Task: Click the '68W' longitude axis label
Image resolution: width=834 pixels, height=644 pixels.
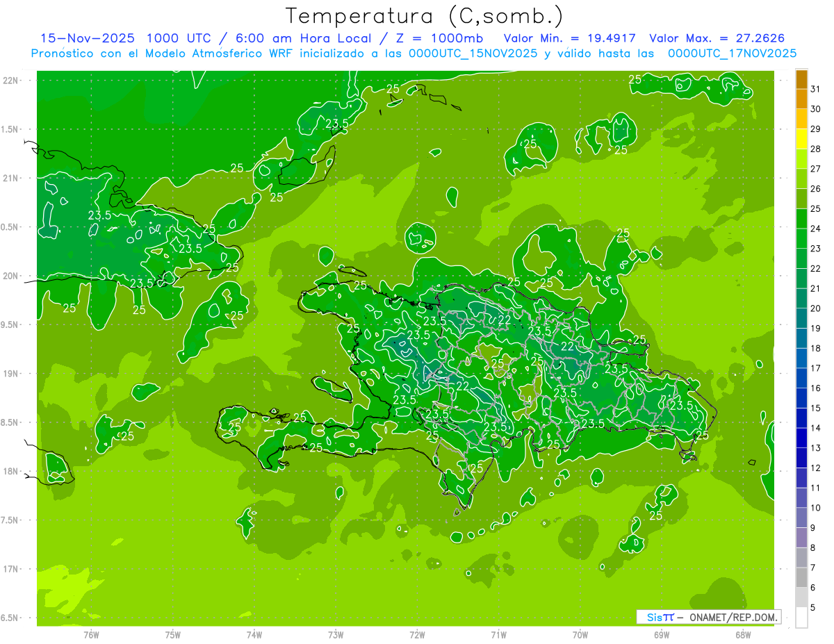Action: (x=743, y=634)
